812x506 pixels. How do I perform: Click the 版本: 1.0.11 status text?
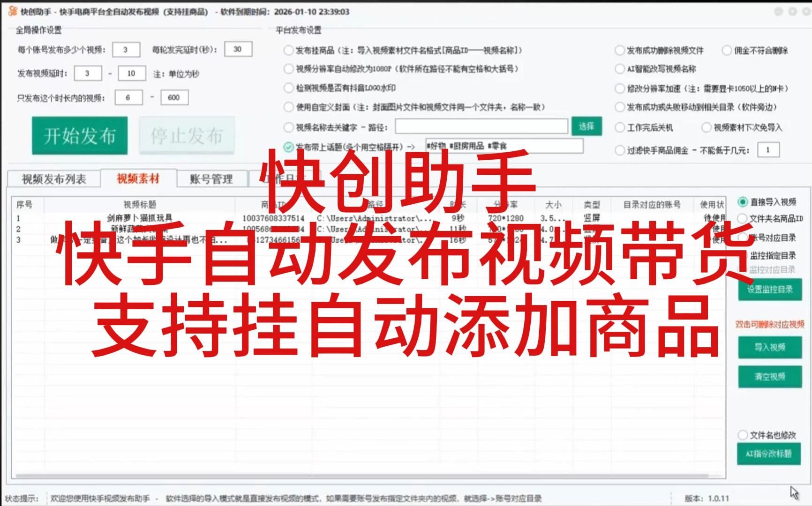point(707,499)
